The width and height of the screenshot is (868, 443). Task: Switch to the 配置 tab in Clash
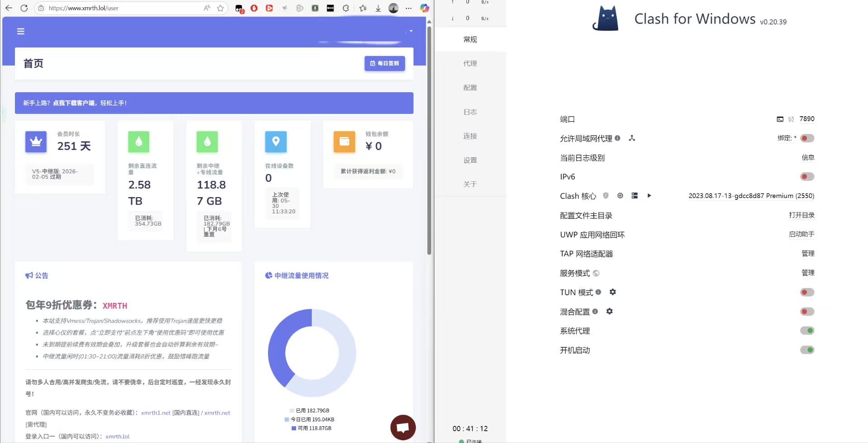470,88
